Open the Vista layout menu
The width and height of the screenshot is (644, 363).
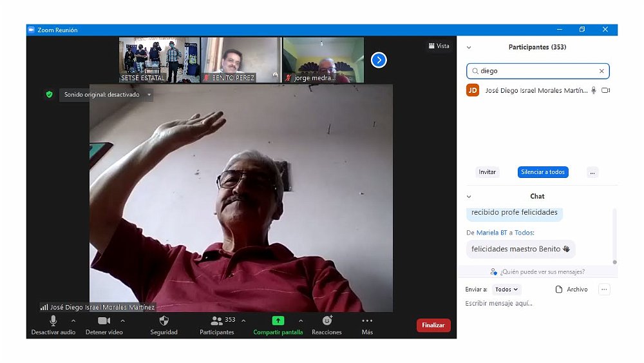(439, 46)
